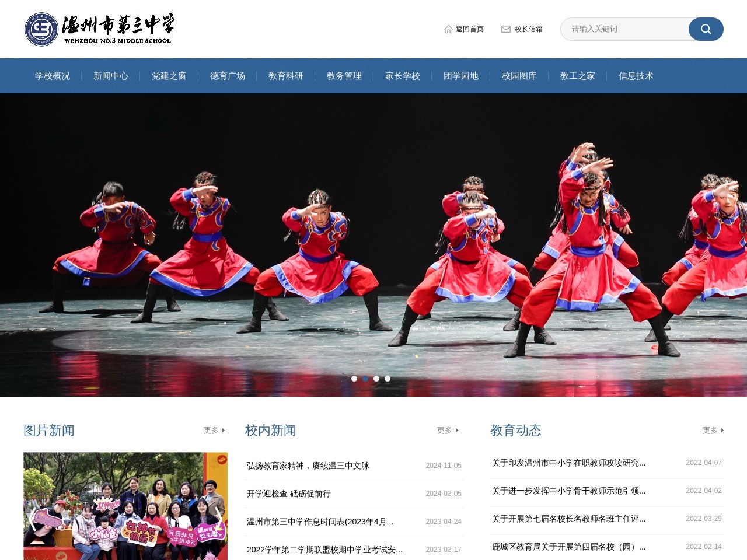This screenshot has height=560, width=747.
Task: Open the 校园图库 menu
Action: (519, 76)
